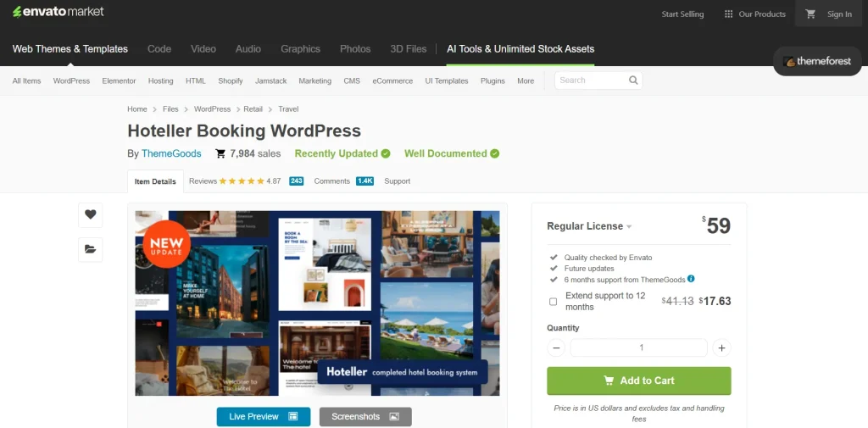Click the info icon beside ThemeGoods support

click(691, 279)
